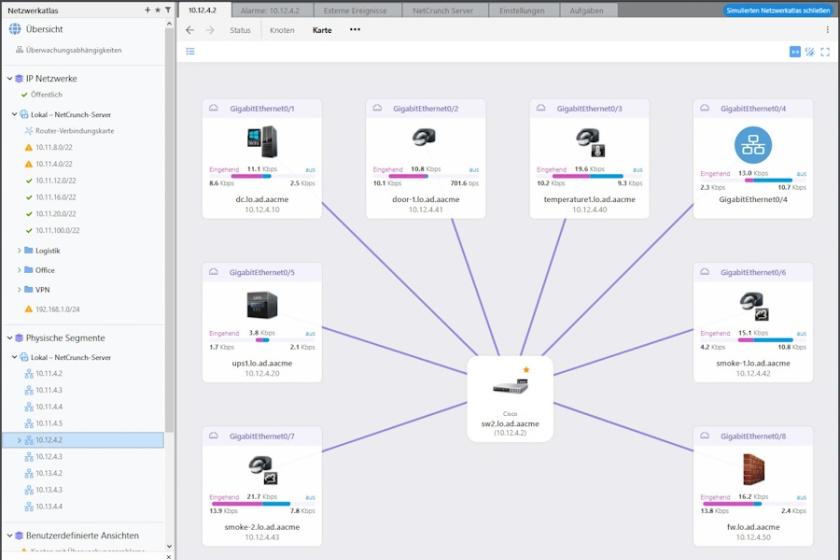This screenshot has height=560, width=840.
Task: Expand the Logistik folder
Action: (19, 250)
